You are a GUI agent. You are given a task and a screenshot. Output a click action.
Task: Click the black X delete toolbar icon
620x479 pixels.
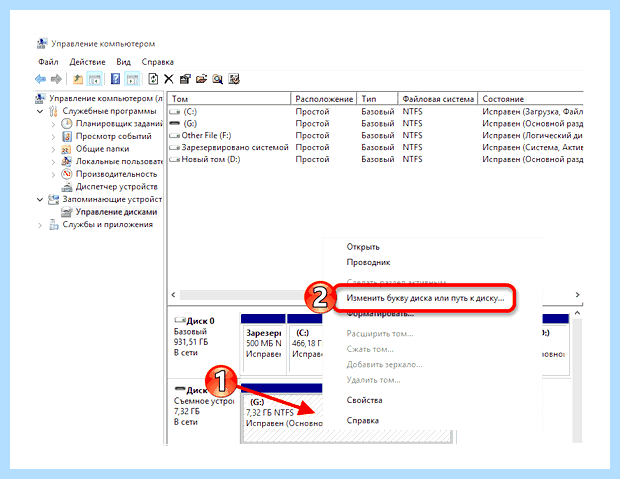pyautogui.click(x=169, y=79)
